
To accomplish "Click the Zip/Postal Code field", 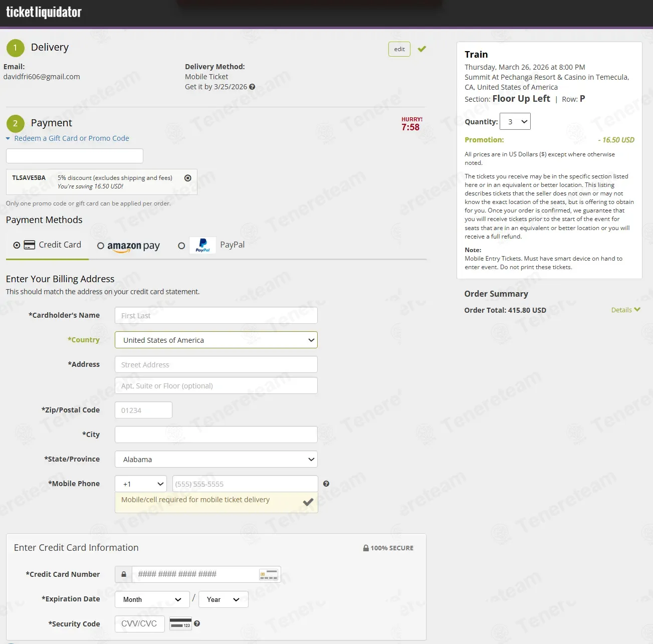I will 143,410.
